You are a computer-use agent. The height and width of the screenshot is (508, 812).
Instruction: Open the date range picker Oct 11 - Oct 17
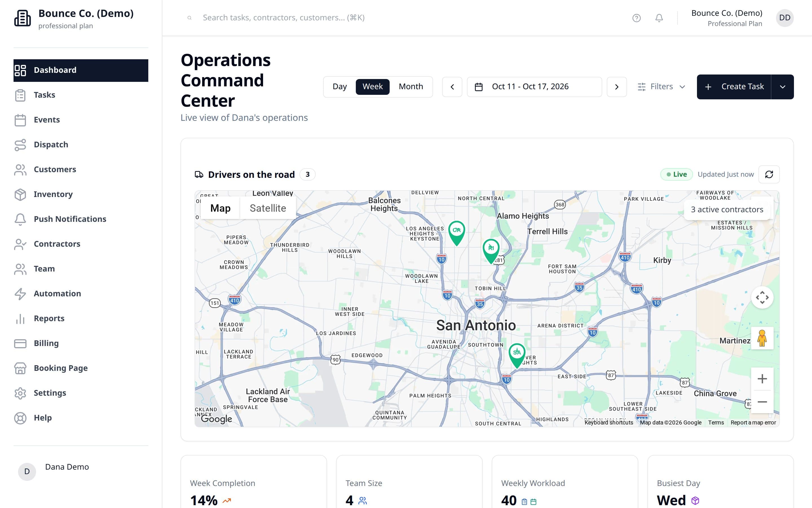[x=534, y=87]
